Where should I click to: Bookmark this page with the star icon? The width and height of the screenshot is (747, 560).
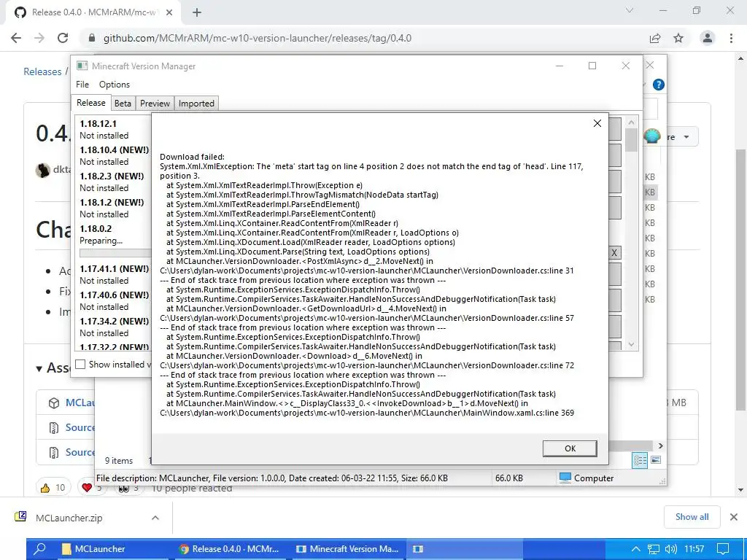[x=678, y=38]
